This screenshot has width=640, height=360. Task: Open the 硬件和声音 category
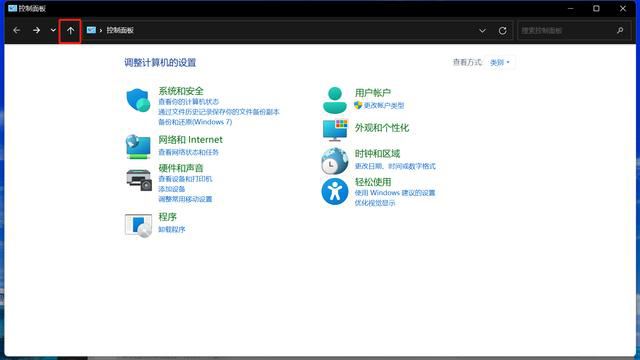coord(181,168)
